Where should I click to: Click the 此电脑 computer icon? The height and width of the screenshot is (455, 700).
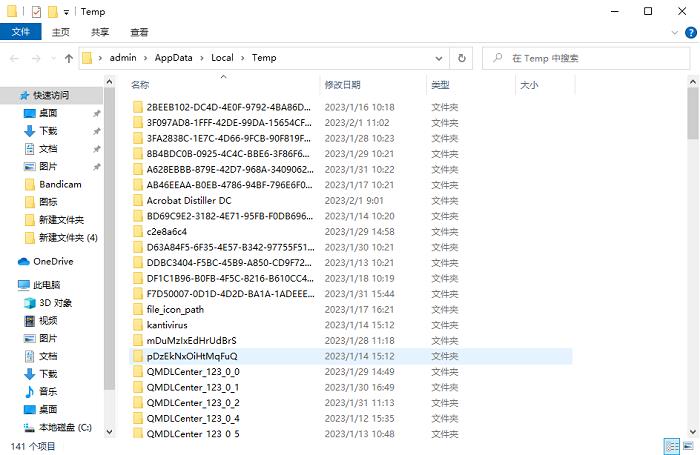(x=24, y=284)
